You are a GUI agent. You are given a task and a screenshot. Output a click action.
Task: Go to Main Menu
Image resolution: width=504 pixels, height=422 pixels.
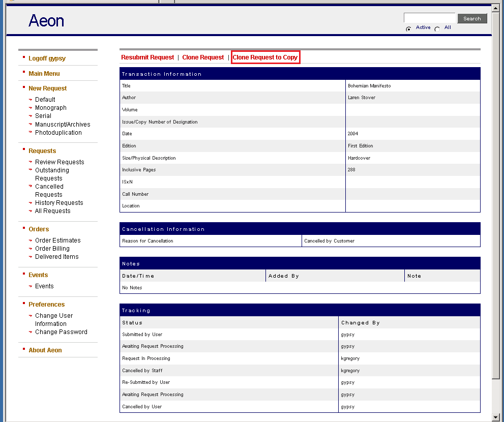click(x=44, y=74)
